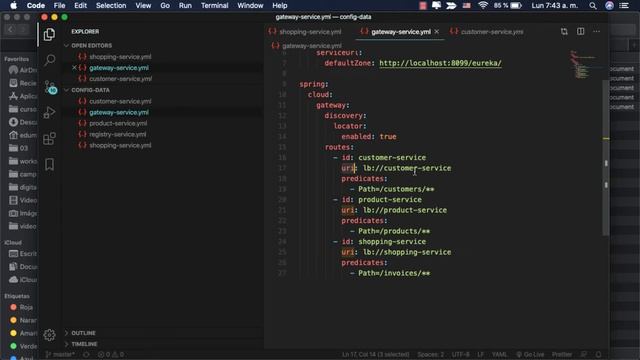Viewport: 640px width, 360px height.
Task: Click errors and warnings count in status bar
Action: click(x=111, y=354)
